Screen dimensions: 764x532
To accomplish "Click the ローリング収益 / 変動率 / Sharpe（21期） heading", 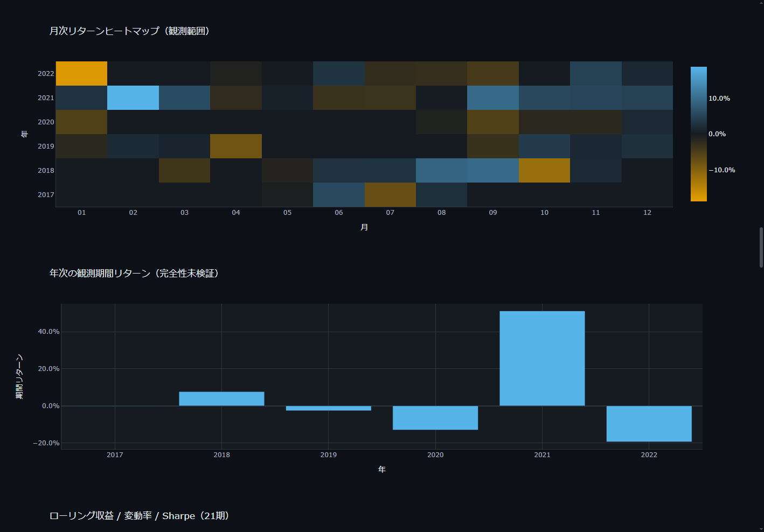I will pos(140,516).
